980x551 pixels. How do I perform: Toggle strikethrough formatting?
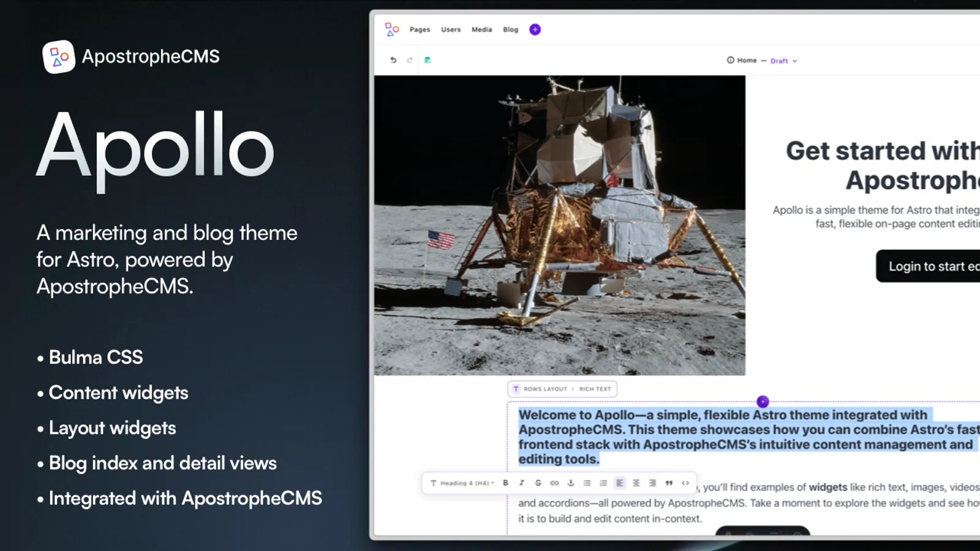538,483
